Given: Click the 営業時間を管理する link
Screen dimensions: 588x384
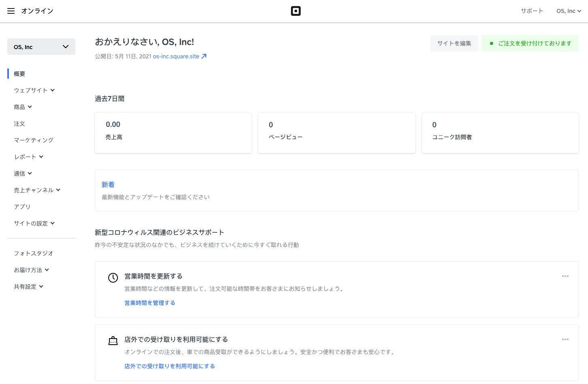Looking at the screenshot, I should pyautogui.click(x=150, y=303).
